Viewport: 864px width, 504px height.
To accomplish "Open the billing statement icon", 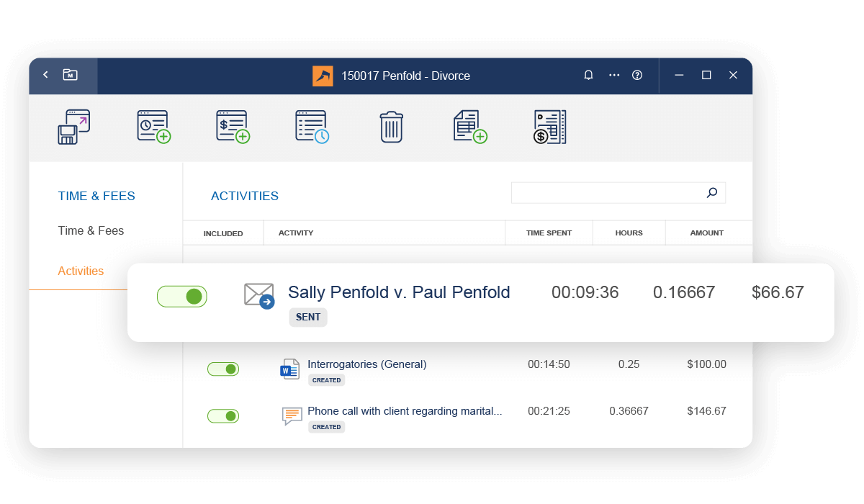I will (549, 126).
